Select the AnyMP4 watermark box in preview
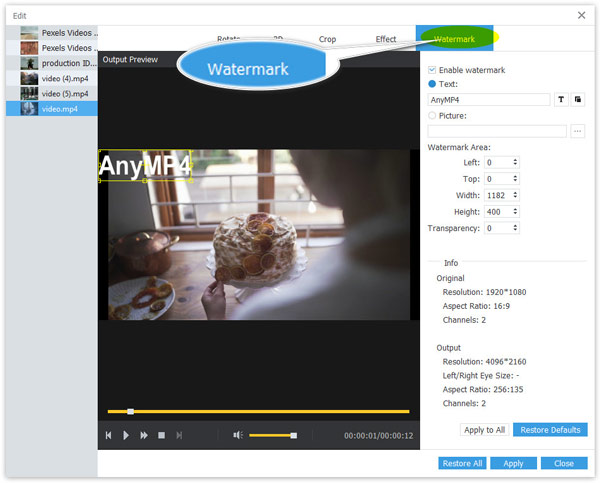This screenshot has height=483, width=600. pos(145,165)
